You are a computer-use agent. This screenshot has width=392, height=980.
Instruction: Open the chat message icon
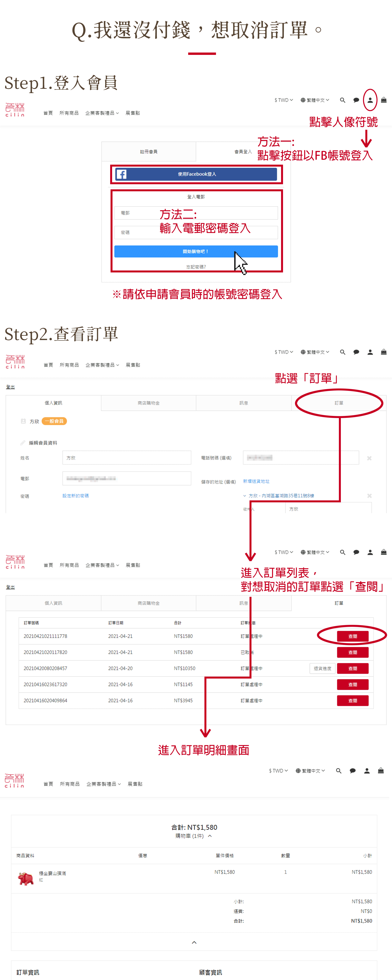click(356, 100)
